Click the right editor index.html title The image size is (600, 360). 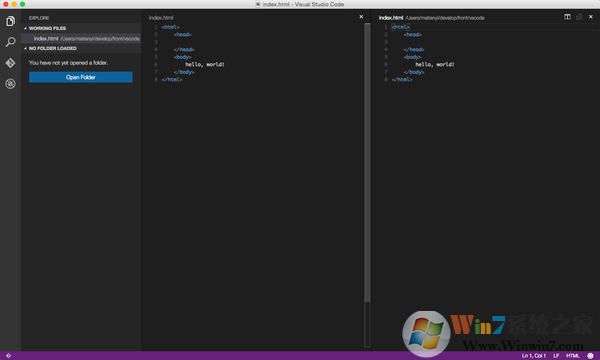point(391,18)
